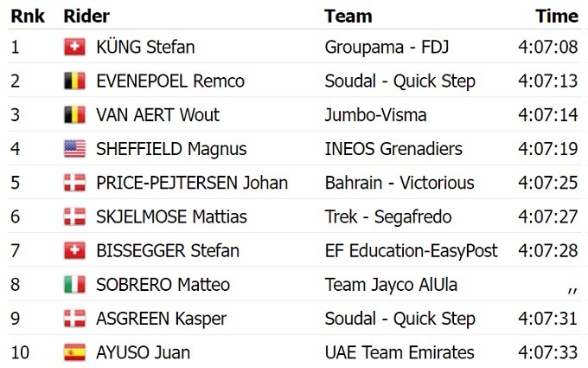Click the Spanish flag beside AYUSO Juan
The height and width of the screenshot is (368, 588).
click(74, 352)
